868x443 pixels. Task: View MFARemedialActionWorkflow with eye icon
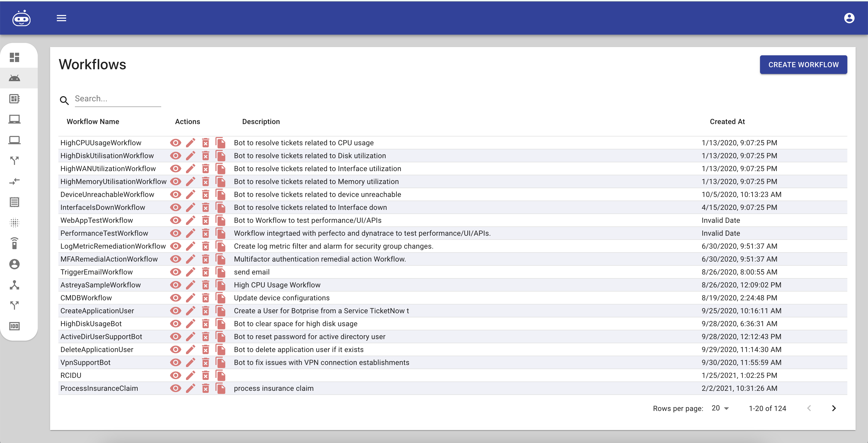click(x=176, y=259)
